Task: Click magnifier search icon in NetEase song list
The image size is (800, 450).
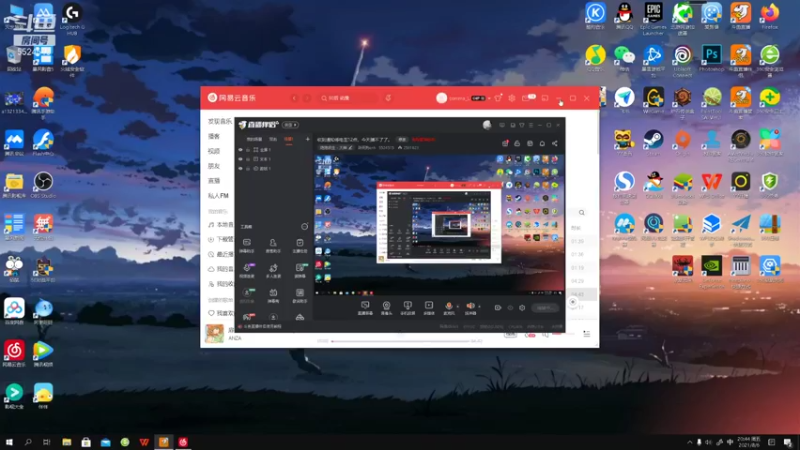Action: pos(582,213)
